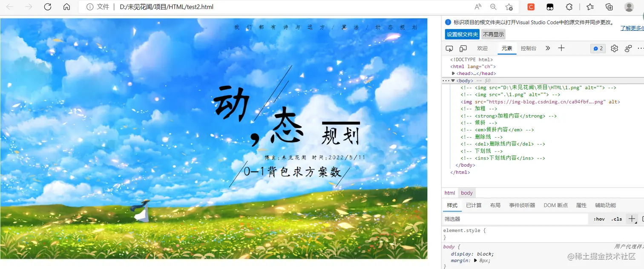Select the closing </html> tag line
Screen dimensions: 644x269
coord(460,172)
